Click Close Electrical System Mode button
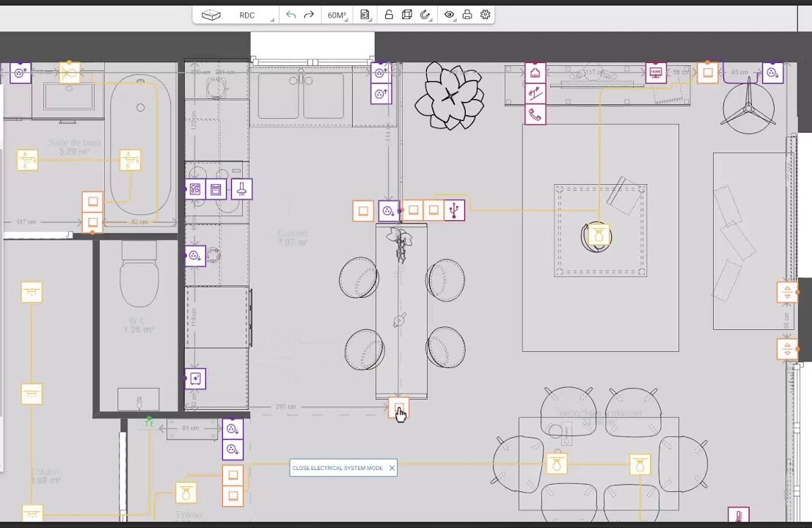Viewport: 812px width, 528px height. point(337,468)
